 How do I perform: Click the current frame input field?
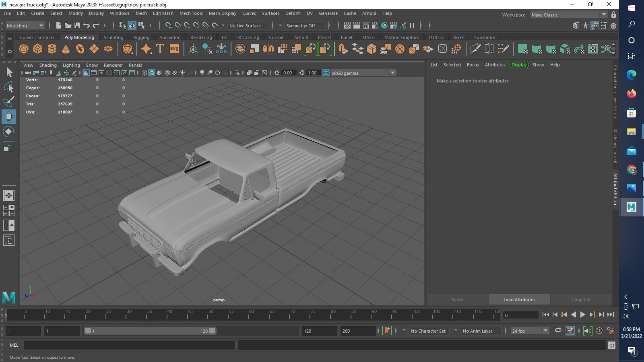(x=520, y=315)
